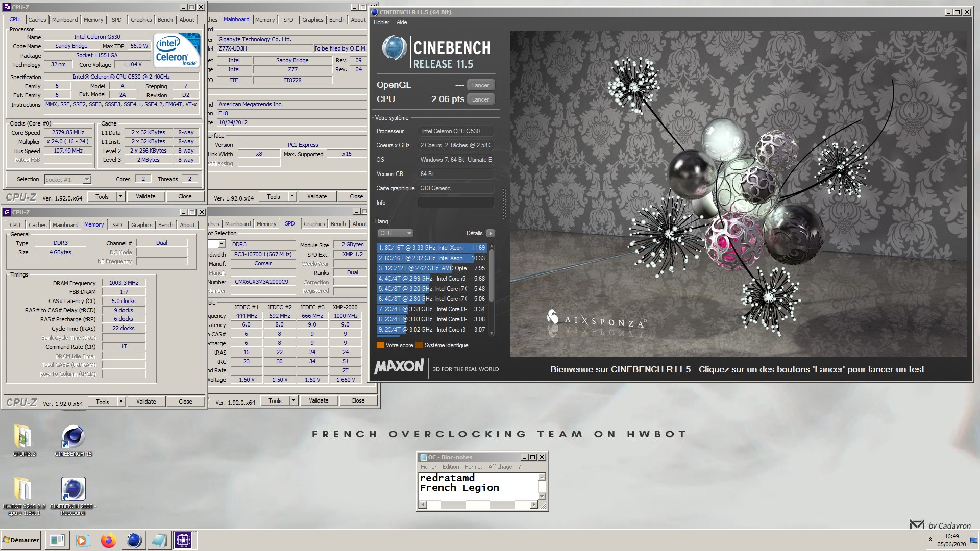Open the Format menu in Bloc-notes
980x551 pixels.
tap(473, 467)
